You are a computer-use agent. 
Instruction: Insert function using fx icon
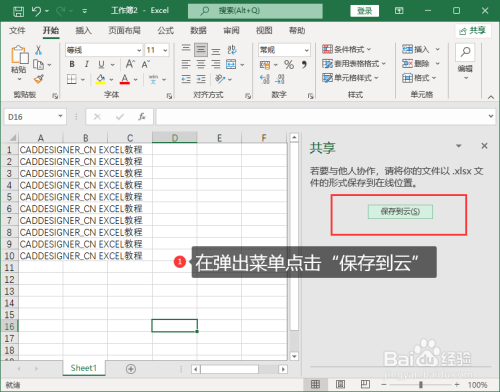click(142, 117)
